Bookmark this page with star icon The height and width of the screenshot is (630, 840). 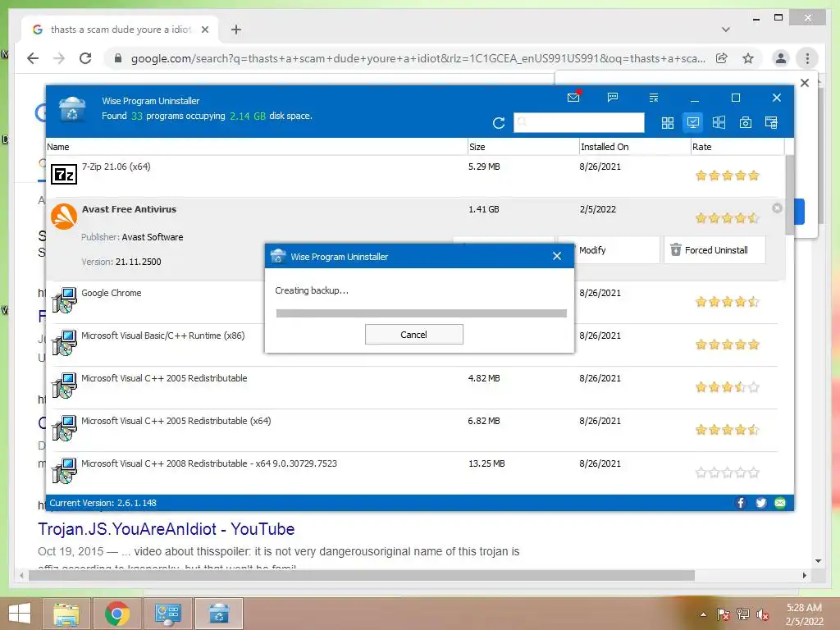pos(748,58)
